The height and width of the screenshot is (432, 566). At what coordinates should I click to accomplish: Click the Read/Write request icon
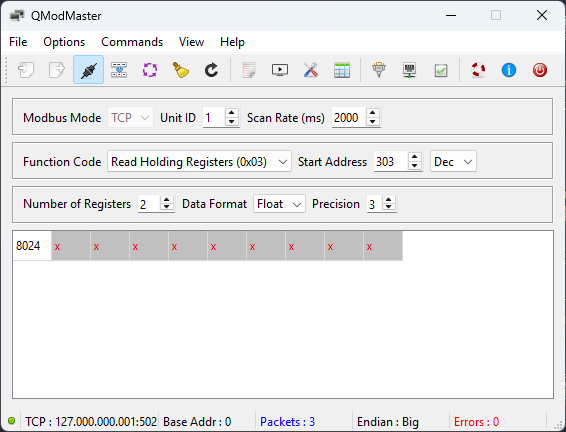[x=119, y=70]
